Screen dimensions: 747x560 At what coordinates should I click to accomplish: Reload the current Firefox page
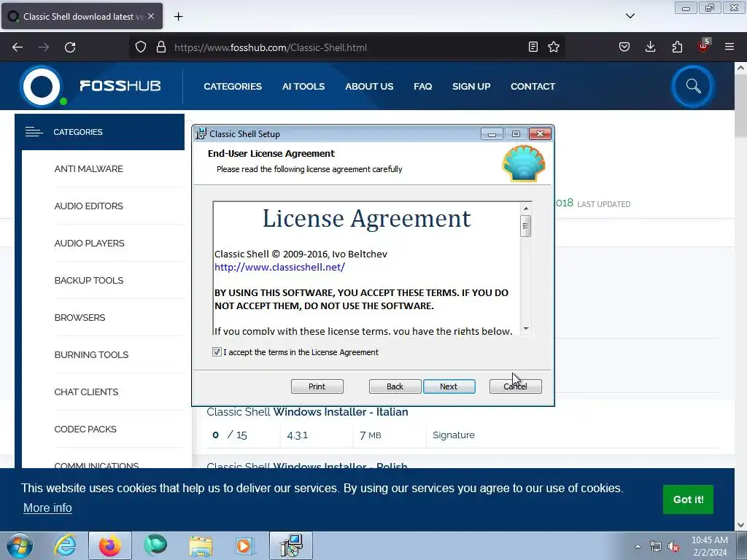[x=70, y=47]
